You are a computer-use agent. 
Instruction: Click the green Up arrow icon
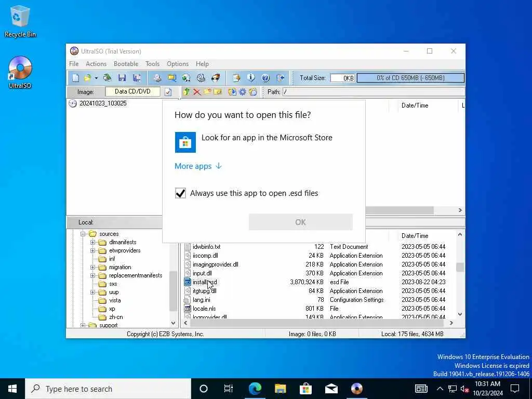187,91
